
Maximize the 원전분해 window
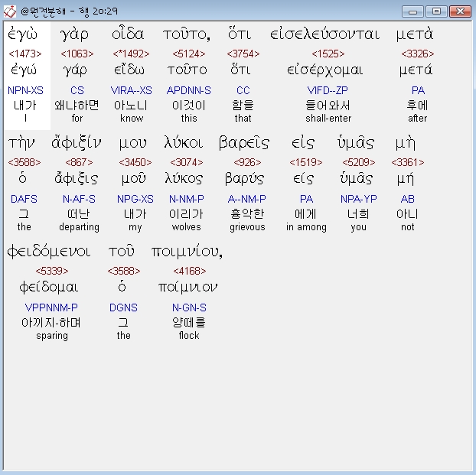pyautogui.click(x=436, y=11)
